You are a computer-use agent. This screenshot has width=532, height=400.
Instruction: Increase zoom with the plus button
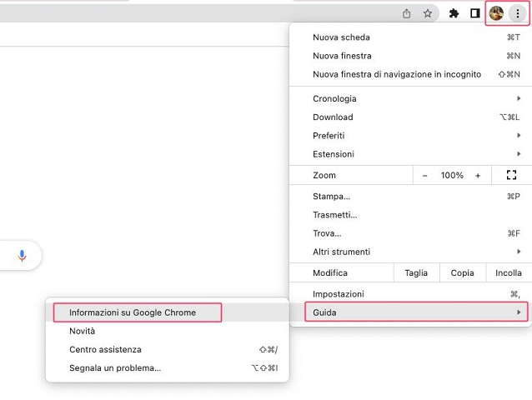[x=478, y=176]
